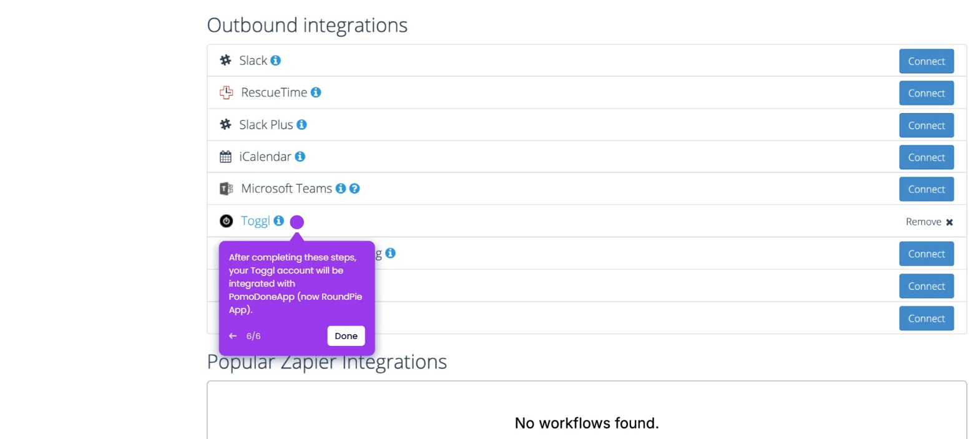This screenshot has width=980, height=439.
Task: Click the Microsoft Teams logo icon
Action: click(226, 189)
